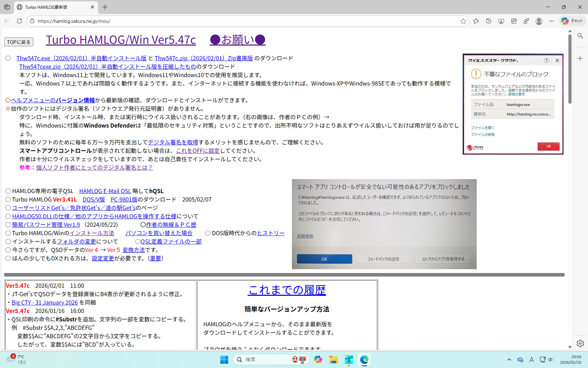Expand the hidden system tray icons chevron

(509, 360)
